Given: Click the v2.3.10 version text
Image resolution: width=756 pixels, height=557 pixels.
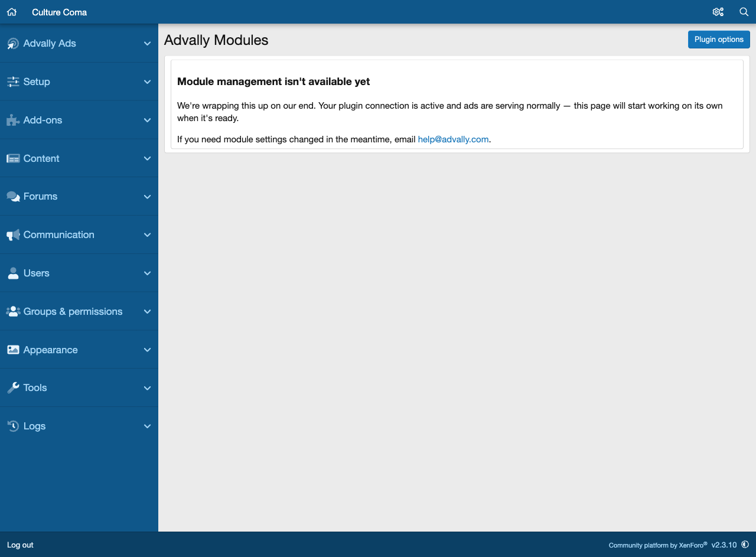Looking at the screenshot, I should (724, 545).
